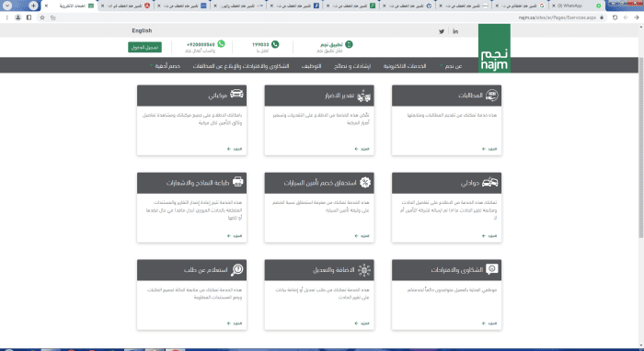The height and width of the screenshot is (351, 644).
Task: Open ارشادات و نصائح navigation item
Action: pos(352,66)
